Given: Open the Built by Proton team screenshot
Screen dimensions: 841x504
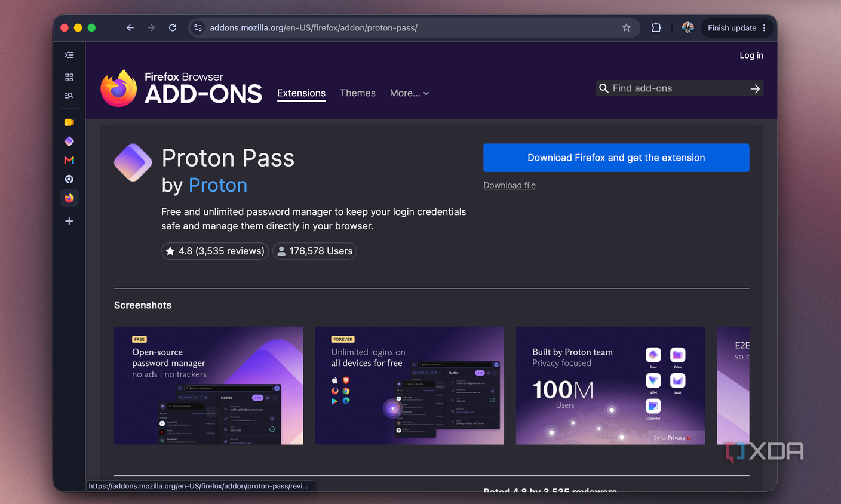Looking at the screenshot, I should 610,385.
